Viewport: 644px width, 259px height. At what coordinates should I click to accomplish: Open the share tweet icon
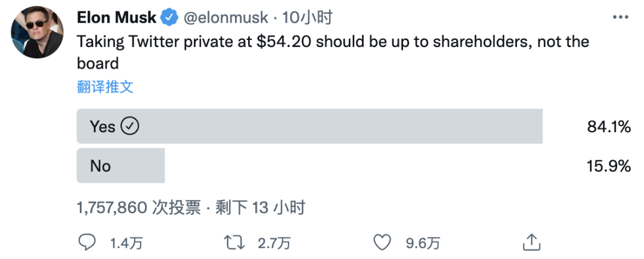531,241
